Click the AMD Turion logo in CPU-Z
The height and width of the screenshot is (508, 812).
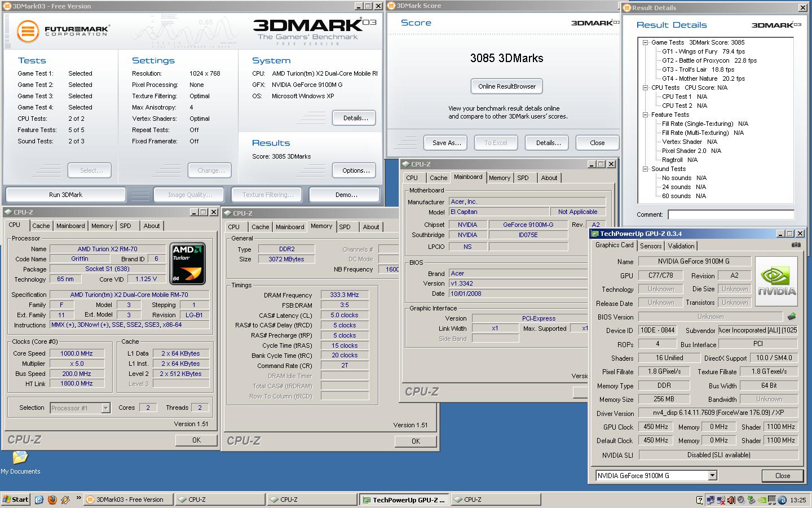click(188, 263)
